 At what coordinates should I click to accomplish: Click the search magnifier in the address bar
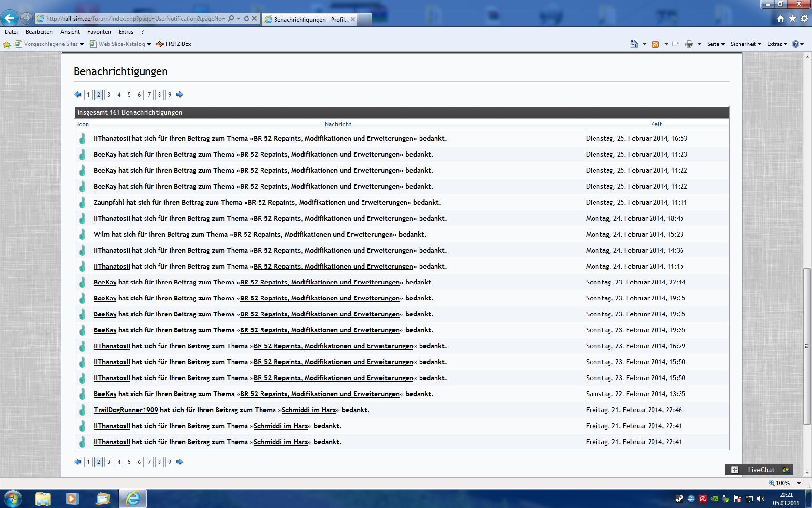231,18
